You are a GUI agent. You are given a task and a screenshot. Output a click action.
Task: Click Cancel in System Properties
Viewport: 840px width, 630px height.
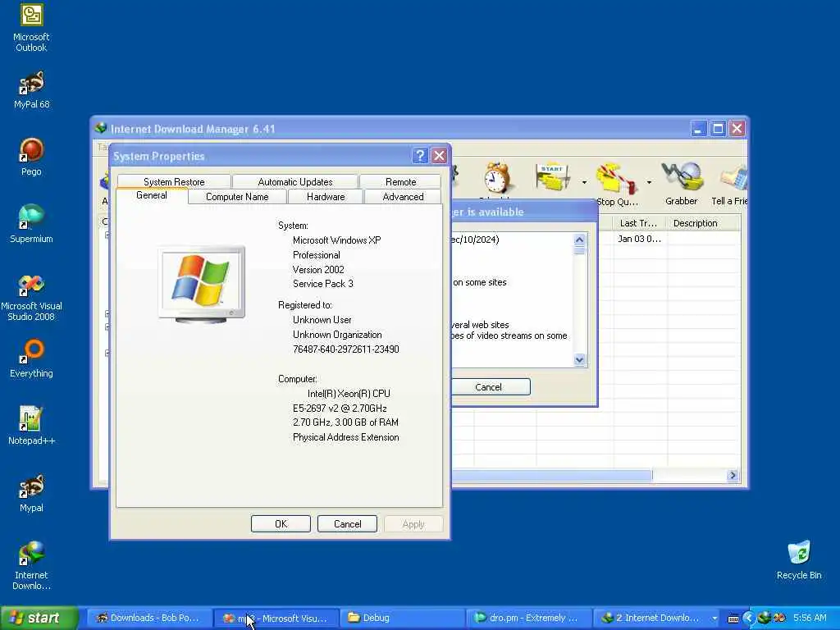coord(347,524)
